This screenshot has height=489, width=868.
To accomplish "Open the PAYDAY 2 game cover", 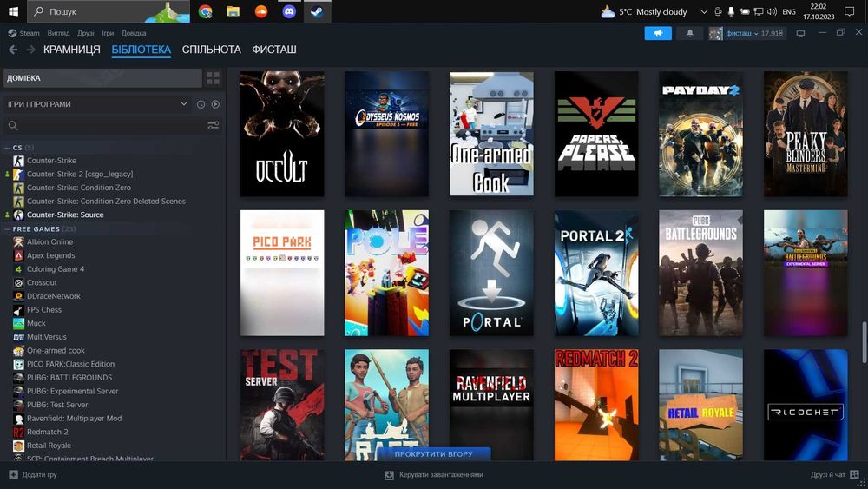I will tap(700, 134).
